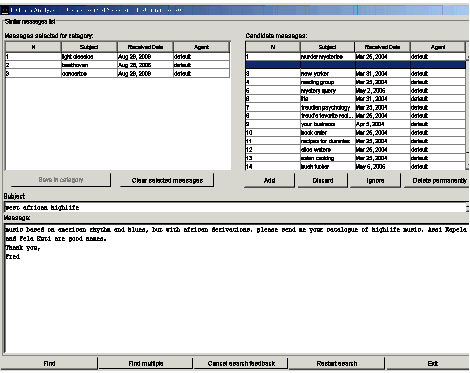The width and height of the screenshot is (470, 373).
Task: Select the 'new yorker' candidate message
Action: [x=355, y=73]
